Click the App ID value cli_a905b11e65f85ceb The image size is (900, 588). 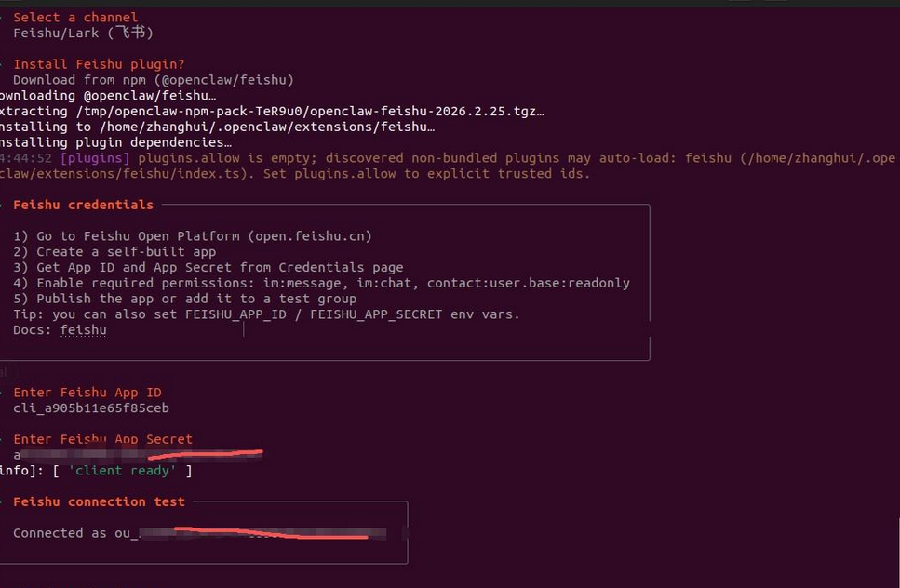click(91, 408)
